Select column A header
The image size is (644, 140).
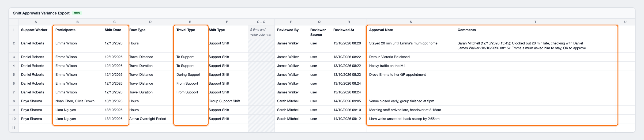(x=36, y=22)
